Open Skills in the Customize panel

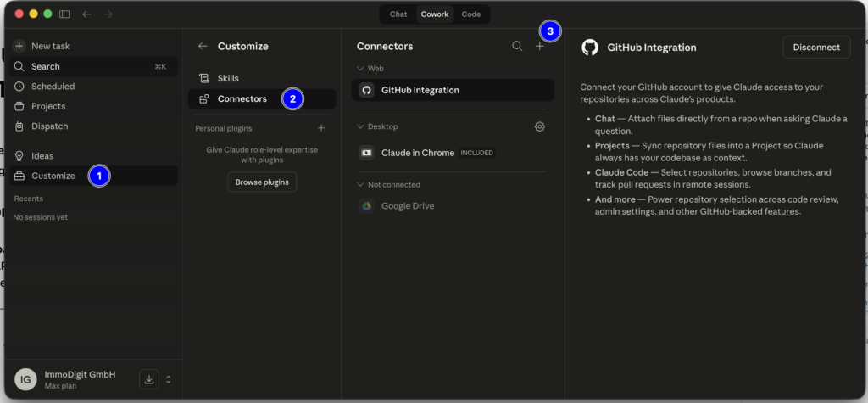pos(228,78)
